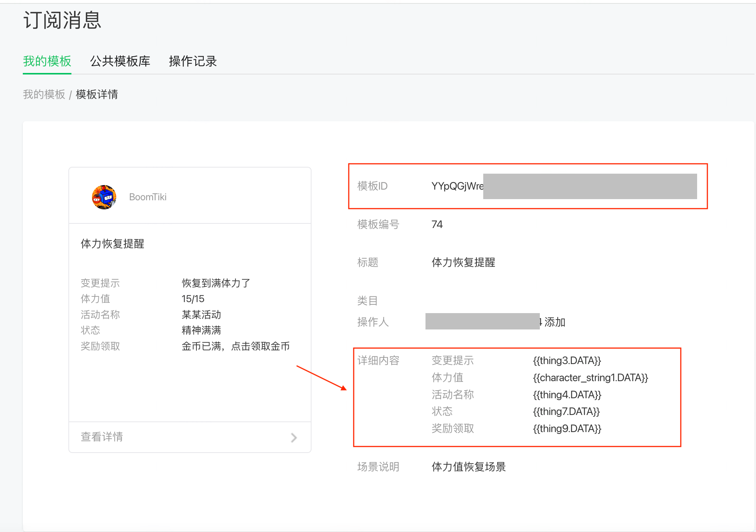Select the 体力值恢复场景 scene description

pyautogui.click(x=469, y=467)
